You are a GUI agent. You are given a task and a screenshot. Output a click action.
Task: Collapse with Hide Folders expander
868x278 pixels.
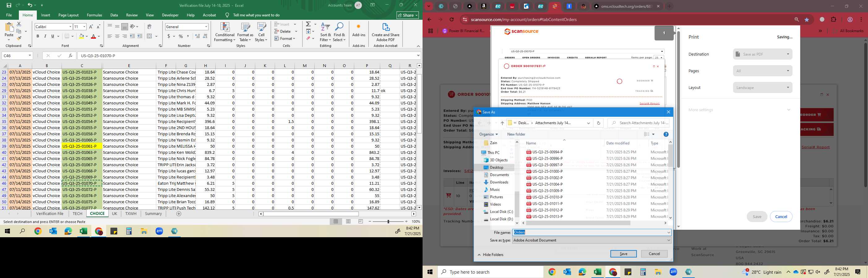[x=491, y=255]
